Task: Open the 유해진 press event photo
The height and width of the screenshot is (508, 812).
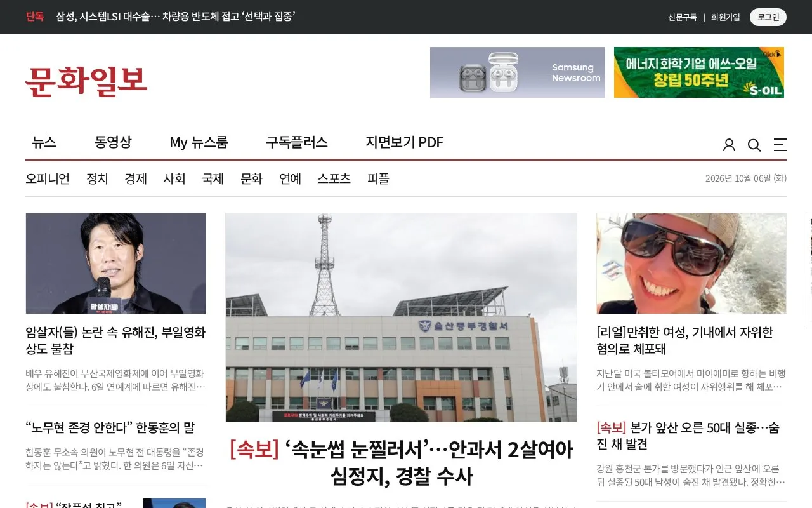Action: click(115, 264)
